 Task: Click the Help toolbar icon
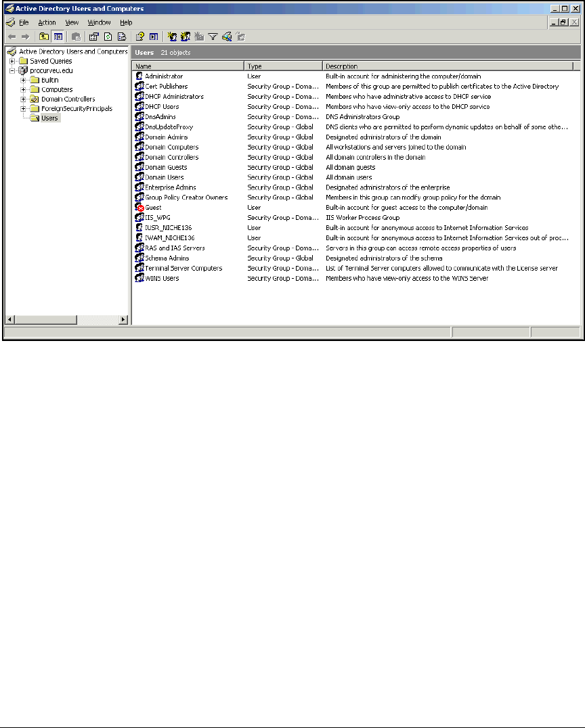[140, 37]
